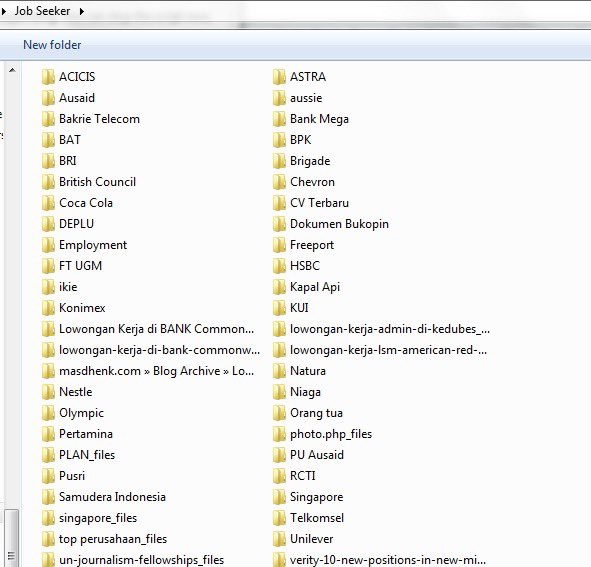Viewport: 591px width, 567px height.
Task: Click the Singapore folder name
Action: (x=317, y=497)
